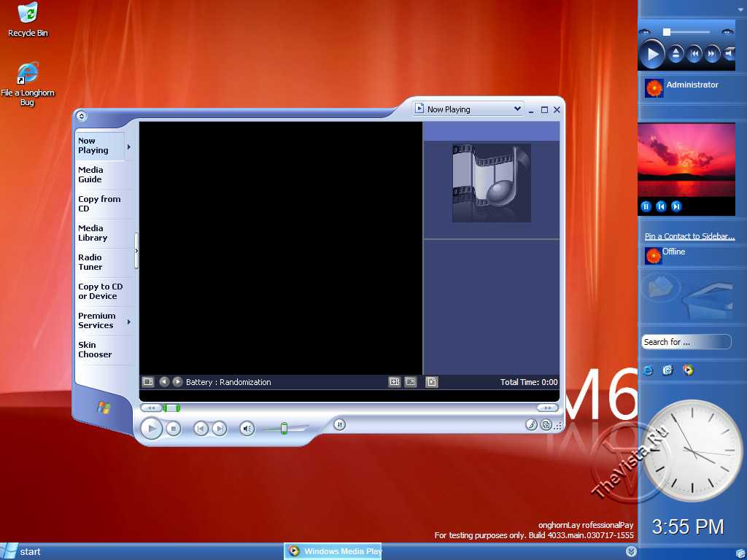The width and height of the screenshot is (747, 560).
Task: Open the Radio Tuner tab
Action: [90, 262]
